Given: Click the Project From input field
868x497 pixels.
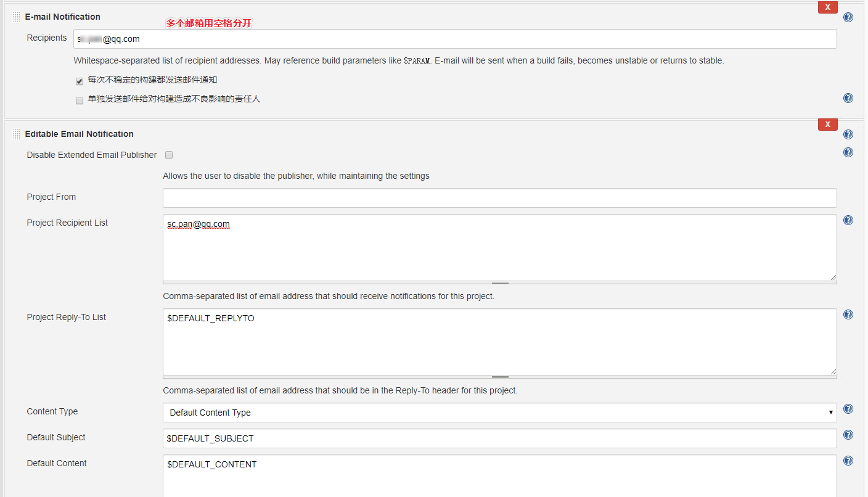Looking at the screenshot, I should coord(500,198).
